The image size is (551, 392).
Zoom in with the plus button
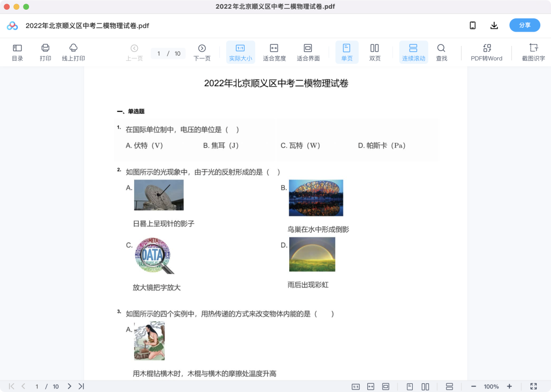click(x=509, y=387)
